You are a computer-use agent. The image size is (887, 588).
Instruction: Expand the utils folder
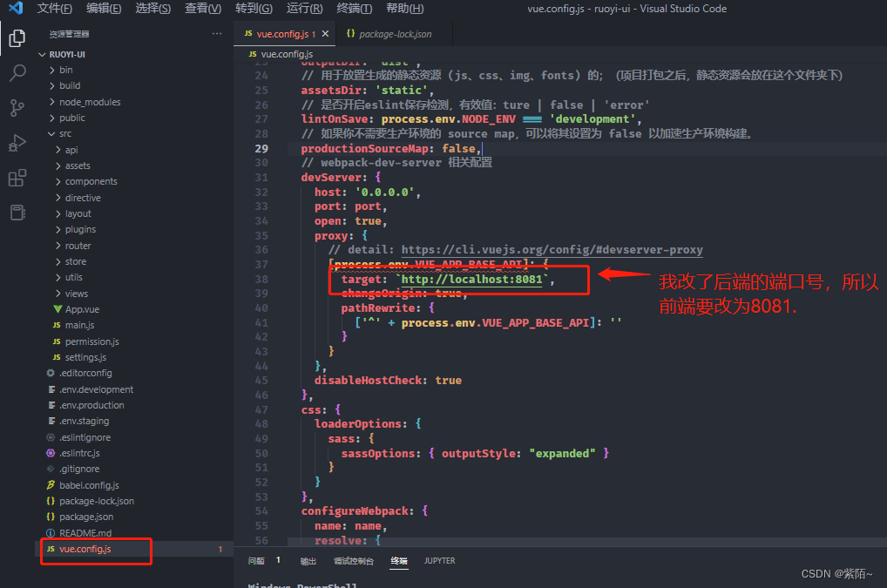(58, 278)
